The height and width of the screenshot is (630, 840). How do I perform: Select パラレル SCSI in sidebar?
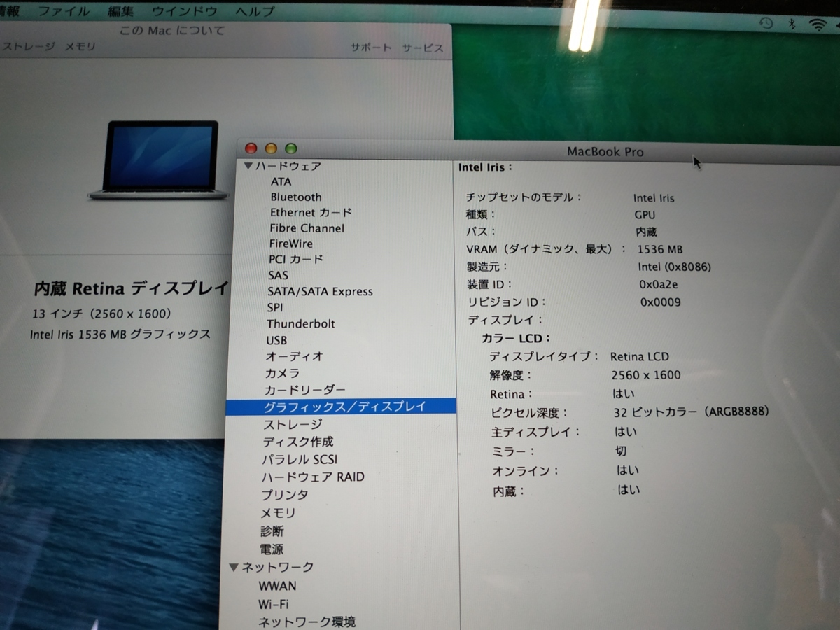click(x=300, y=460)
